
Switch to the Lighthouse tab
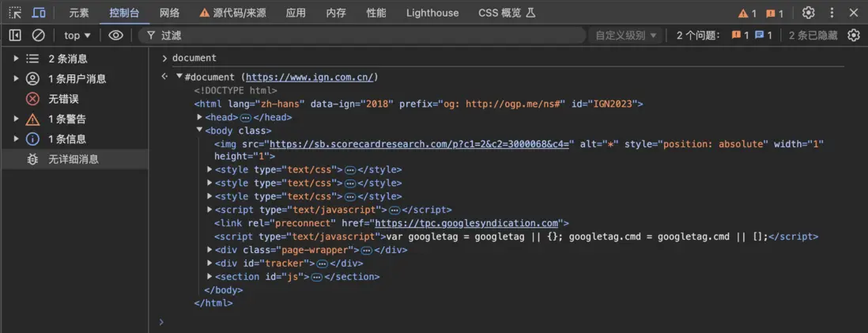[432, 13]
